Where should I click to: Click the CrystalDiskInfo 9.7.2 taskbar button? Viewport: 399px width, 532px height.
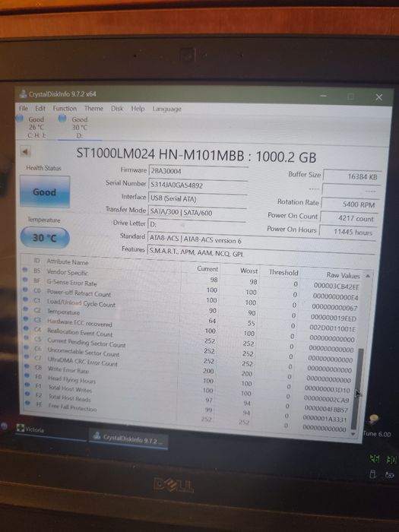coord(128,439)
